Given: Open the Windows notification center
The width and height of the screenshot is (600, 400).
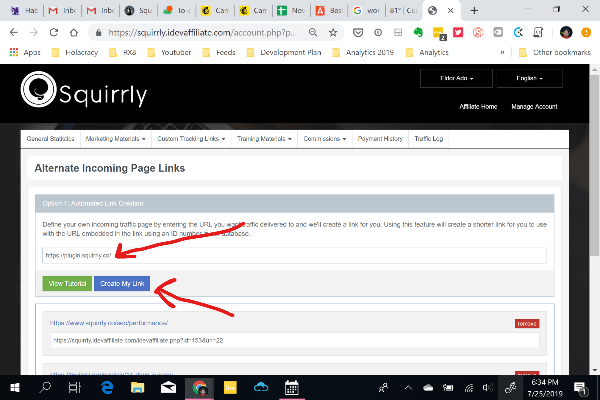Looking at the screenshot, I should [580, 388].
